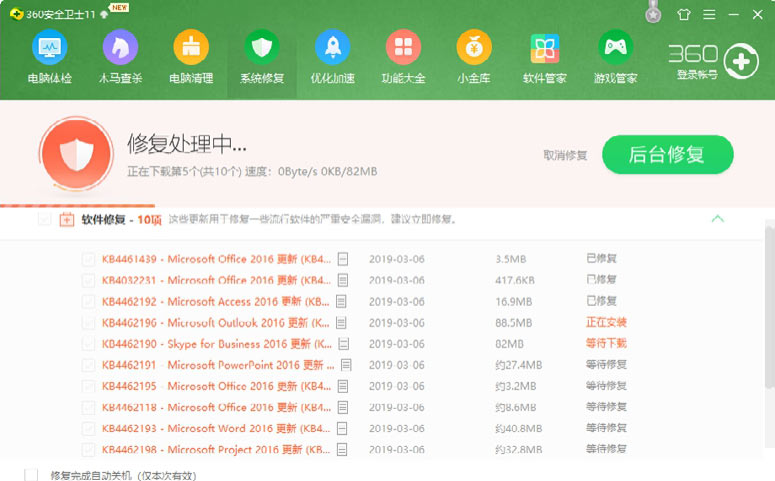Click the 取消修复 cancel repair link
775x481 pixels.
[x=565, y=156]
